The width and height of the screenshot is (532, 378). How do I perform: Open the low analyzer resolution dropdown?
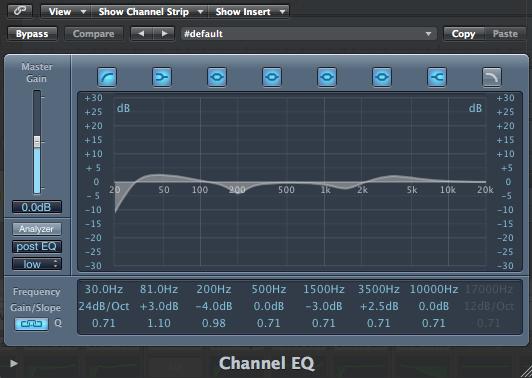coord(37,264)
